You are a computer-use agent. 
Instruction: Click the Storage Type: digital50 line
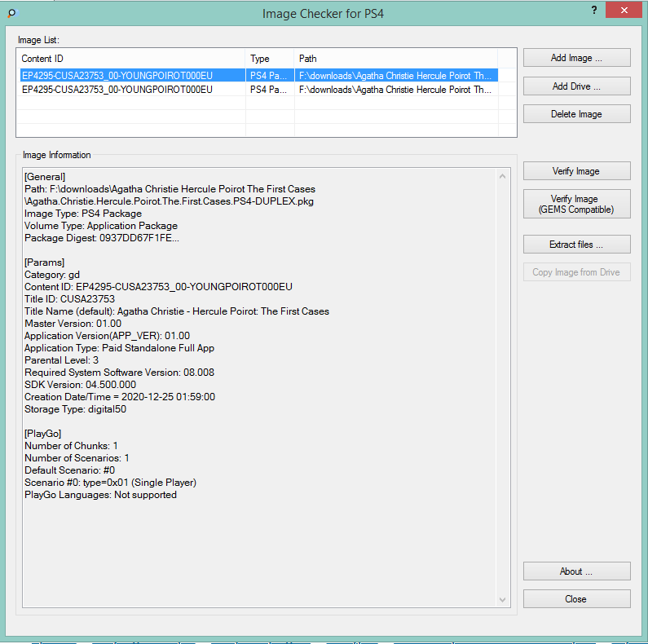[75, 409]
